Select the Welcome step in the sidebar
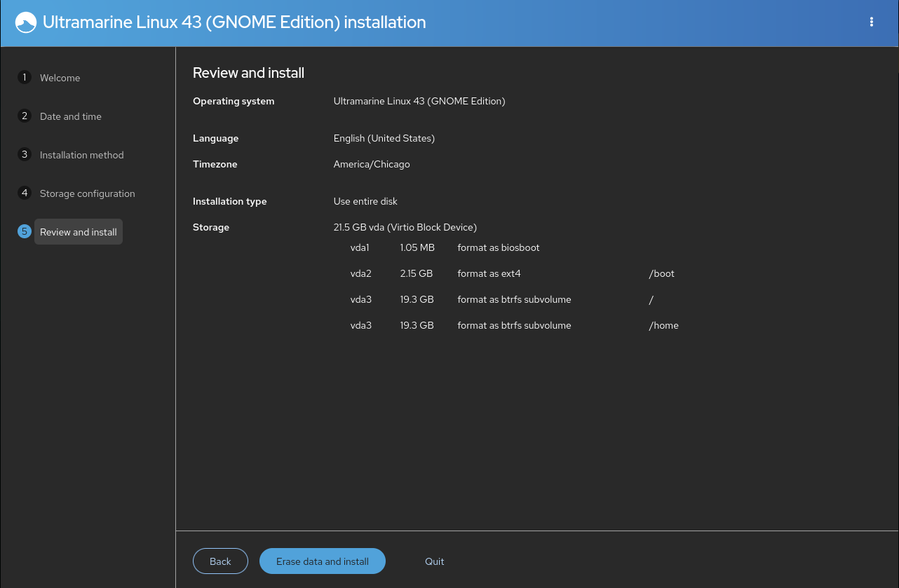The image size is (899, 588). coord(60,78)
